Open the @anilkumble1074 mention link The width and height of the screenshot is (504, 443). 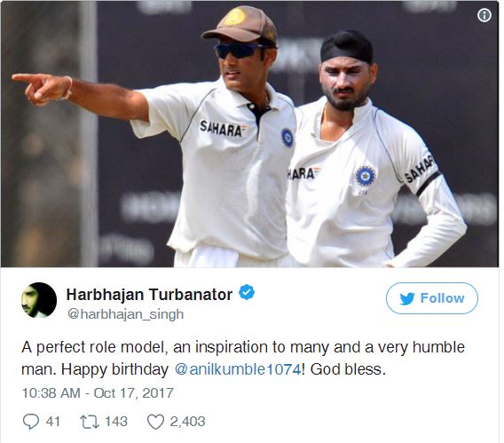(x=238, y=369)
